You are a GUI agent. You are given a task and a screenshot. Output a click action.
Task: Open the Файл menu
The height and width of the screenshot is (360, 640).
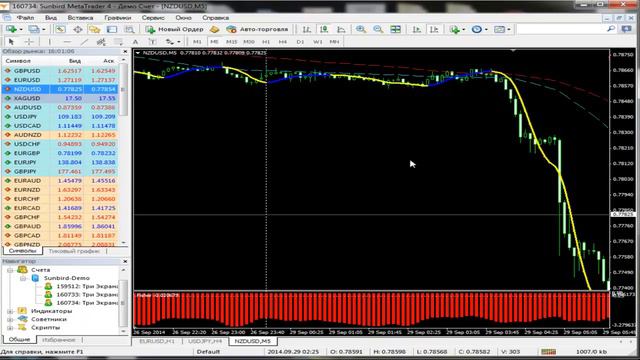pos(25,18)
